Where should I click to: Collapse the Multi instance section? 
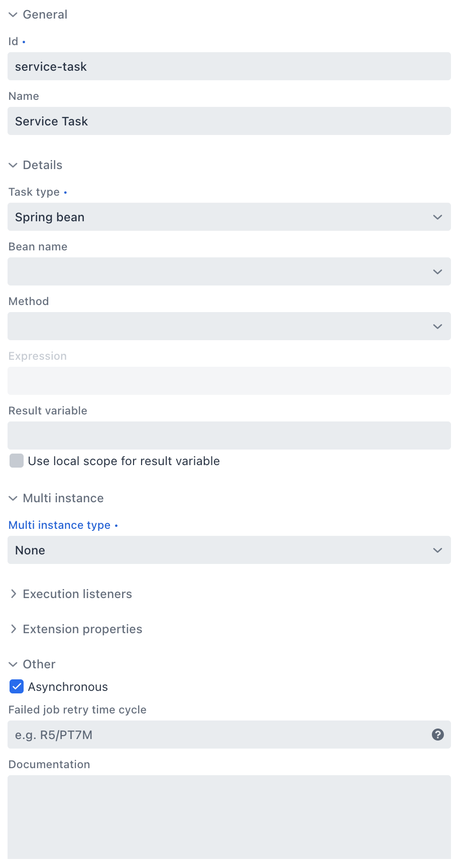13,498
